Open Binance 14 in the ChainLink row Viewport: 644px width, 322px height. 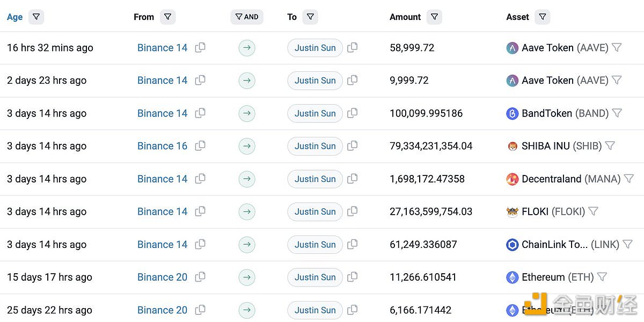[163, 244]
